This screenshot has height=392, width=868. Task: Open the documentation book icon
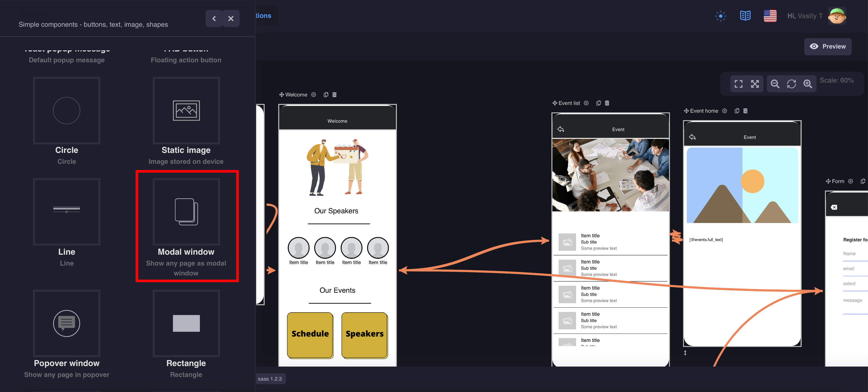[x=745, y=16]
